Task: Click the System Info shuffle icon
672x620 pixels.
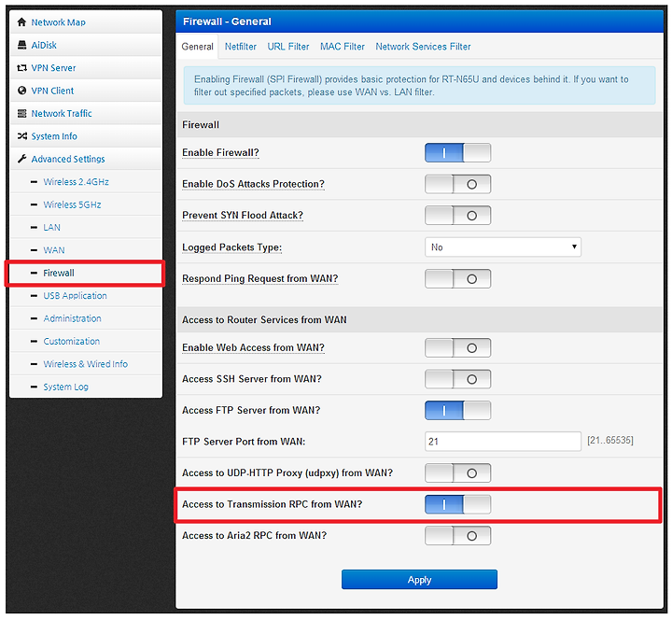Action: coord(21,136)
